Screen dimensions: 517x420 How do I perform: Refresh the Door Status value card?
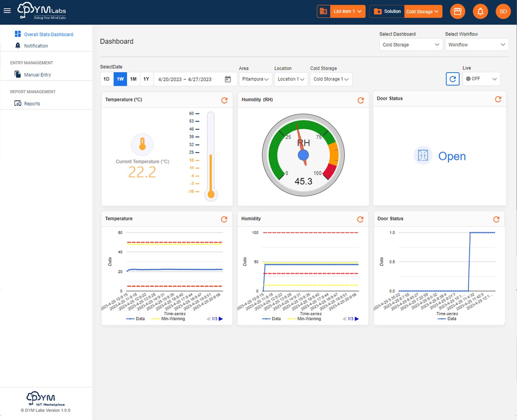tap(498, 99)
